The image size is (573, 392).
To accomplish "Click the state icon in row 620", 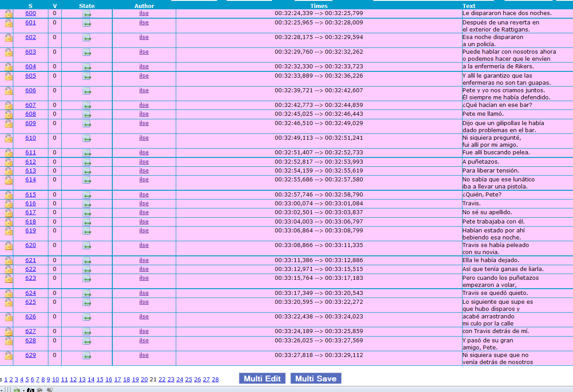I will point(87,246).
